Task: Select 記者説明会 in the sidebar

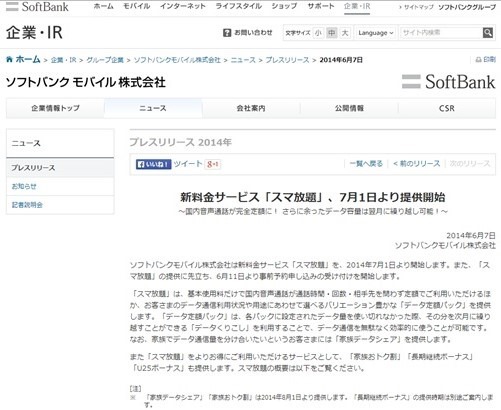Action: (x=60, y=205)
